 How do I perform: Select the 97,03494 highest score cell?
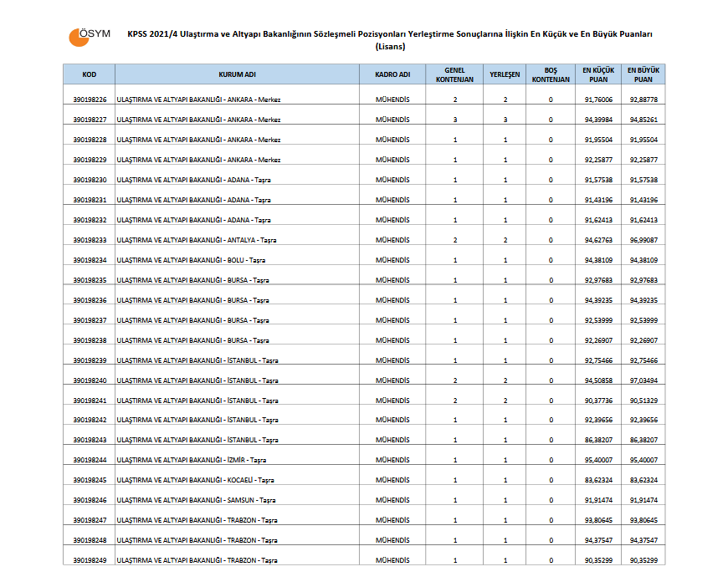[x=643, y=380]
